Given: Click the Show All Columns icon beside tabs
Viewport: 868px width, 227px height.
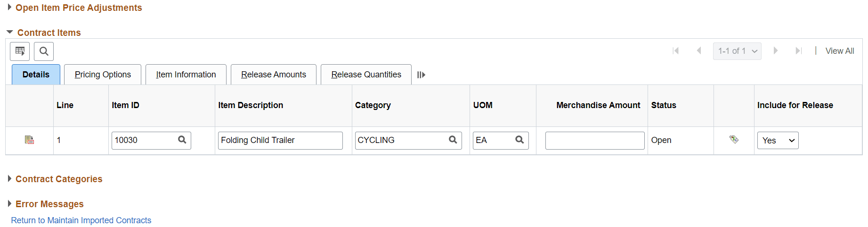Looking at the screenshot, I should coord(421,75).
